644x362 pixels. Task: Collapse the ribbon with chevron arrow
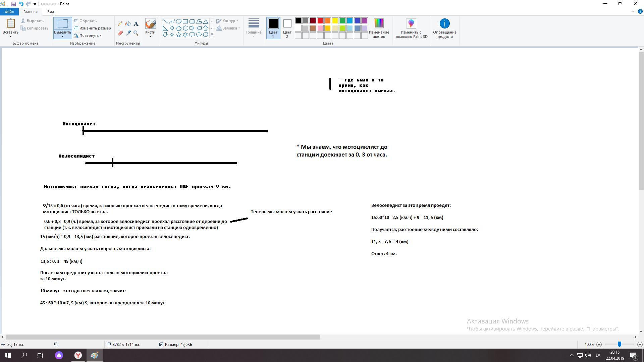[633, 12]
